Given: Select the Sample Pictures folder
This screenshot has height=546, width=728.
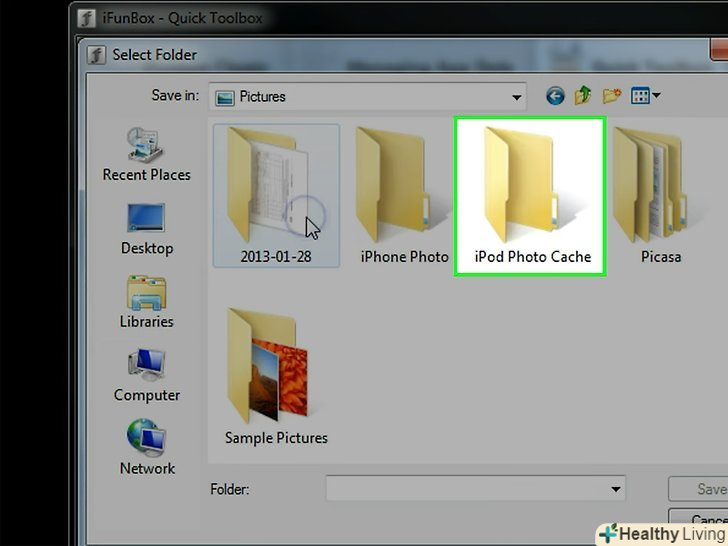Looking at the screenshot, I should click(276, 377).
